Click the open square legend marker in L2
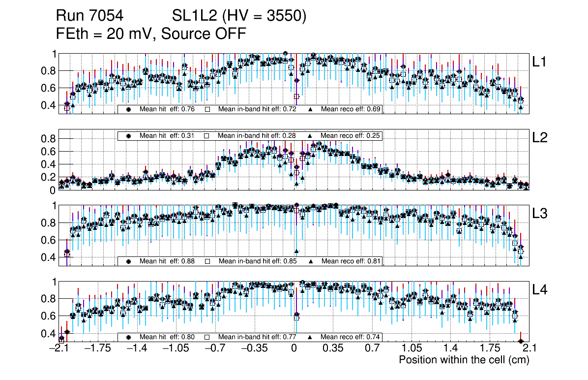 (207, 136)
